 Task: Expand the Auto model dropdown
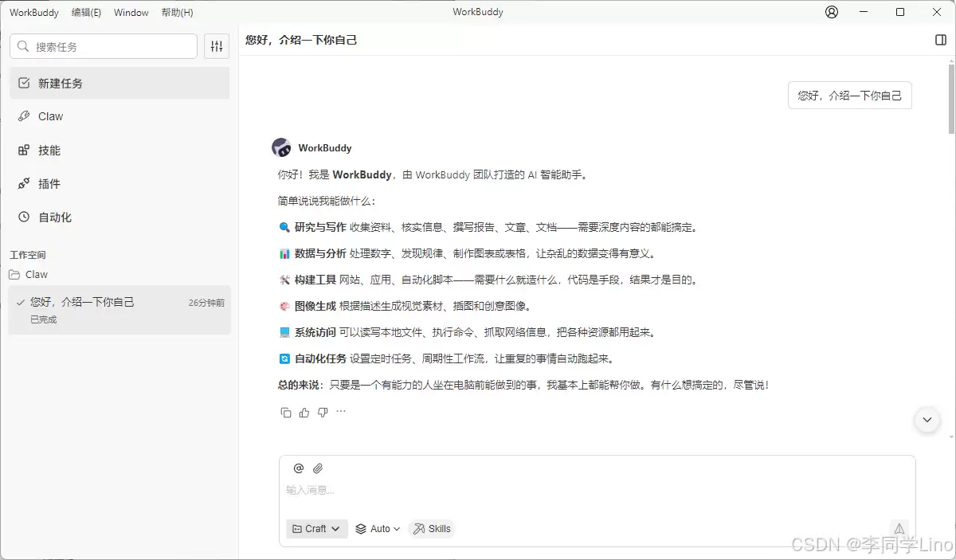tap(378, 529)
